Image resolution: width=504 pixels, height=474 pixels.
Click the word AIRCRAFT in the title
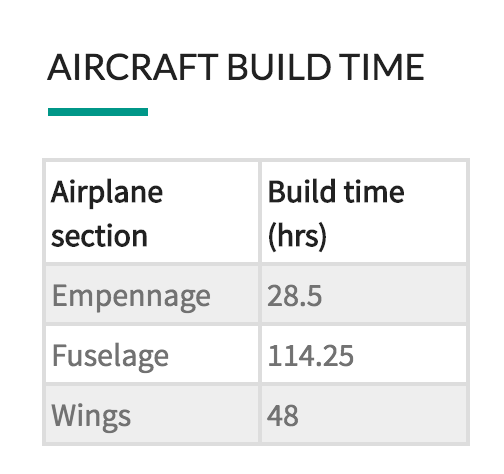point(133,67)
